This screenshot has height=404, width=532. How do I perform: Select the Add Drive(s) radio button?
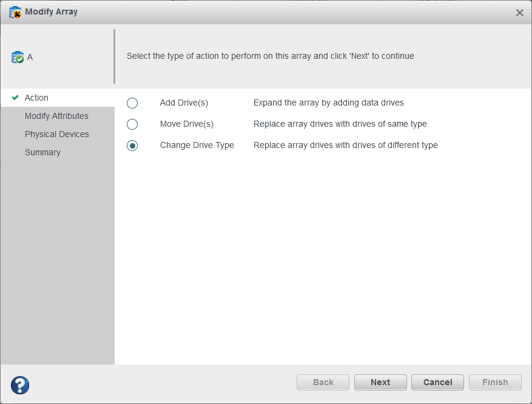pyautogui.click(x=132, y=103)
